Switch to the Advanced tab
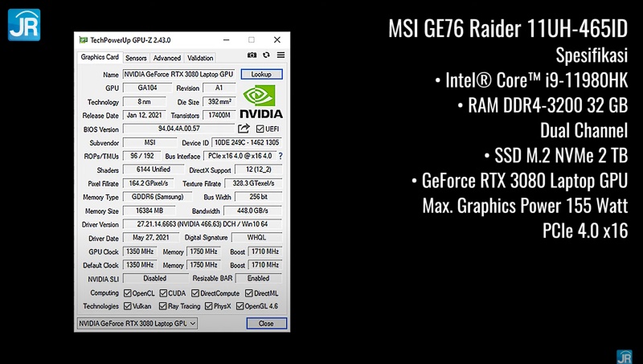Viewport: 643px width, 364px height. [x=167, y=58]
